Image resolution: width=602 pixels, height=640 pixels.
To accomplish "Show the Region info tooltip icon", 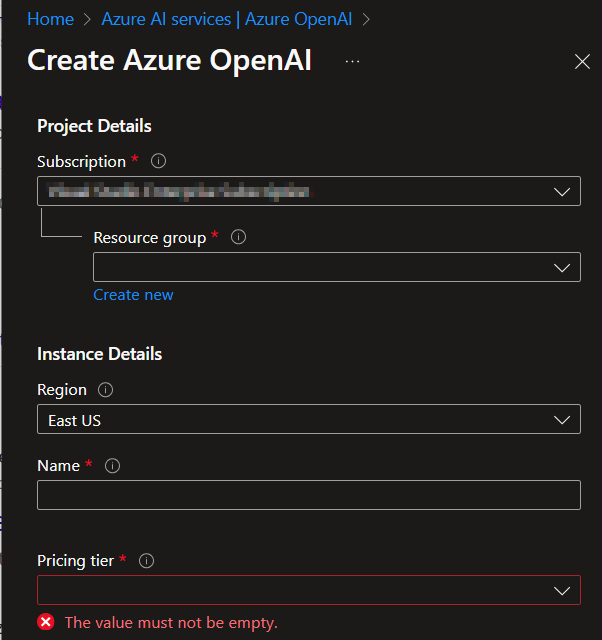I will [x=106, y=390].
